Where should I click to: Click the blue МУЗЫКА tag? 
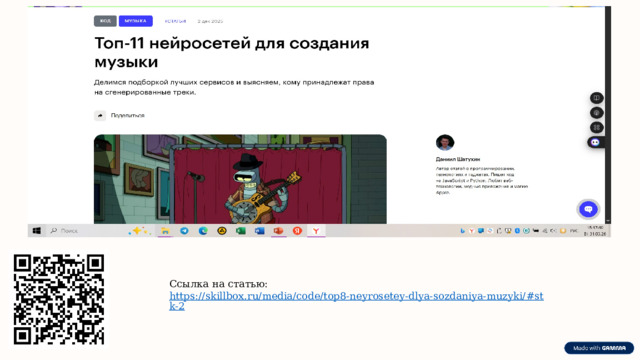[x=136, y=21]
